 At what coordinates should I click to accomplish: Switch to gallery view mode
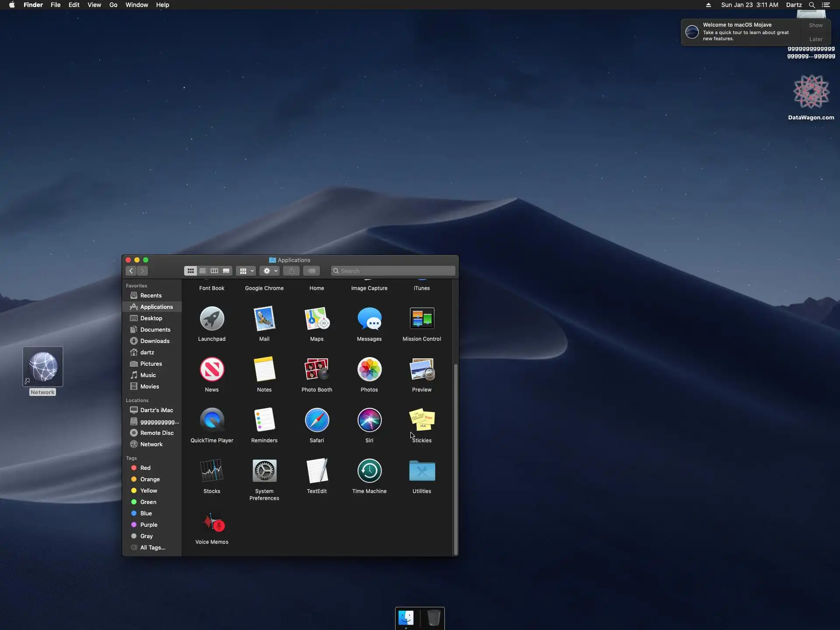tap(226, 271)
